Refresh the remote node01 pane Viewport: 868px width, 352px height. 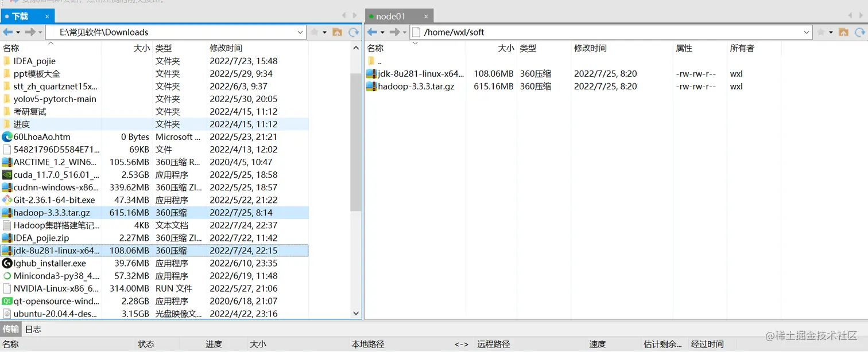coord(859,32)
